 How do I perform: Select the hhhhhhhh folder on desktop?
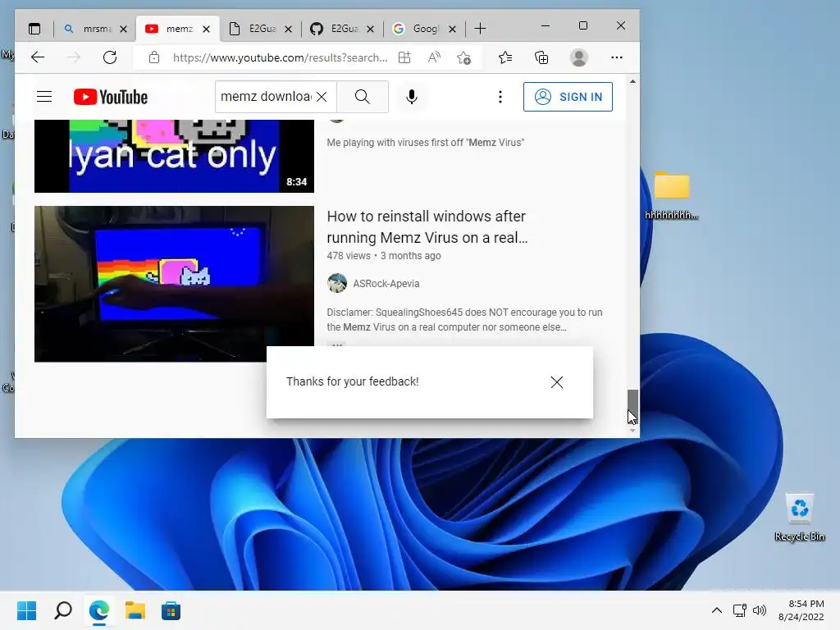671,195
